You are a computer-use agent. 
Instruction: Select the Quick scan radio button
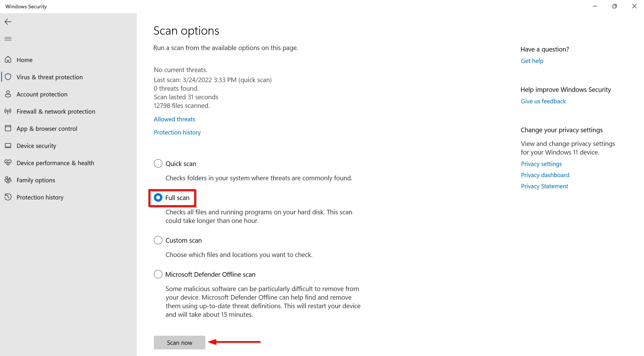pos(158,163)
